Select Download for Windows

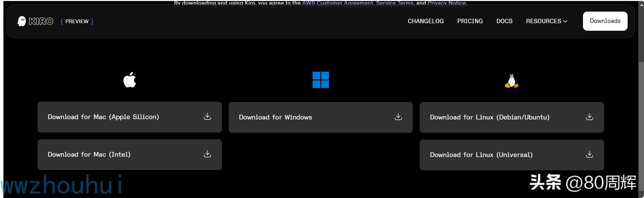click(321, 117)
